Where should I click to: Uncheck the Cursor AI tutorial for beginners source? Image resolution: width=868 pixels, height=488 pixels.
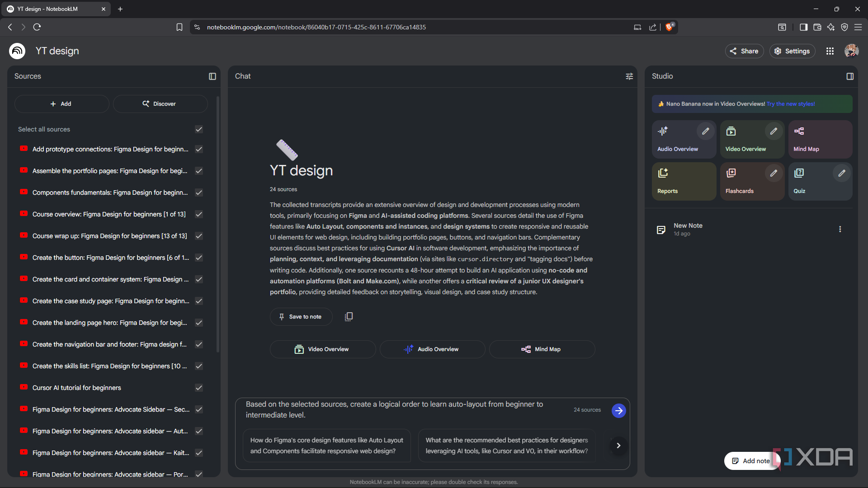point(199,388)
